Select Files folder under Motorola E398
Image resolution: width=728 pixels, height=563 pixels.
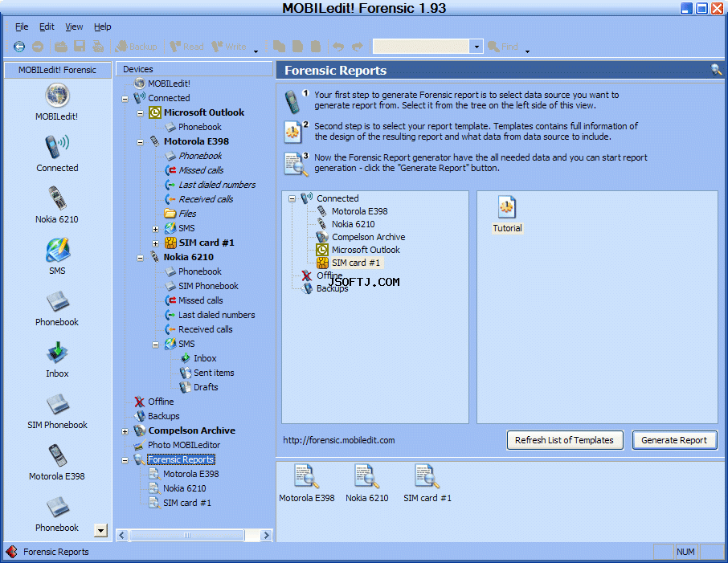187,214
